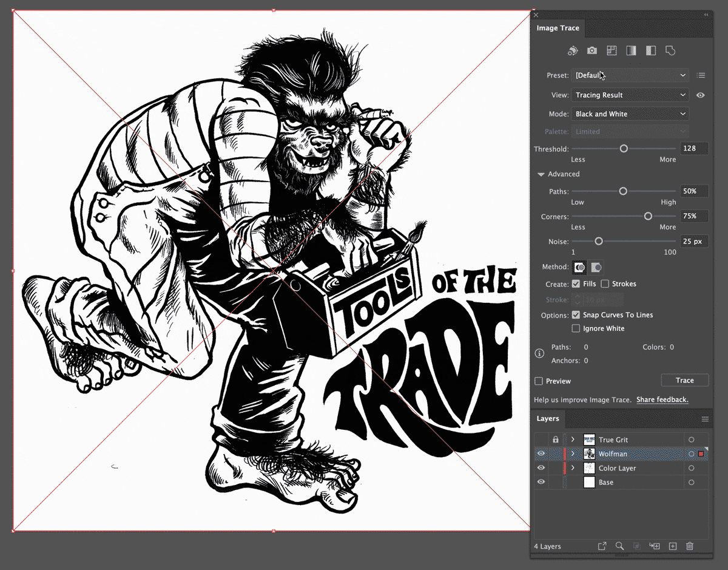Viewport: 728px width, 570px height.
Task: Click the Auto-Color preset icon
Action: click(x=573, y=51)
